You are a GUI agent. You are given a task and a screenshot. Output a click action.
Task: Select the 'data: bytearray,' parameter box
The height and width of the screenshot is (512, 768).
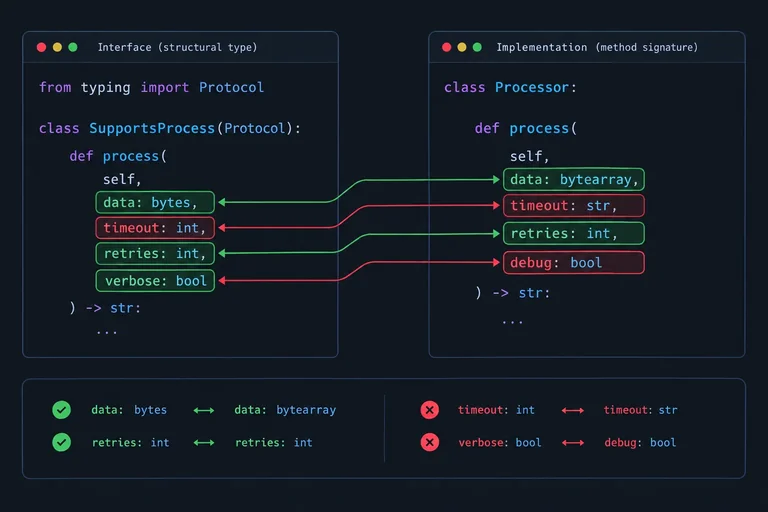coord(574,180)
